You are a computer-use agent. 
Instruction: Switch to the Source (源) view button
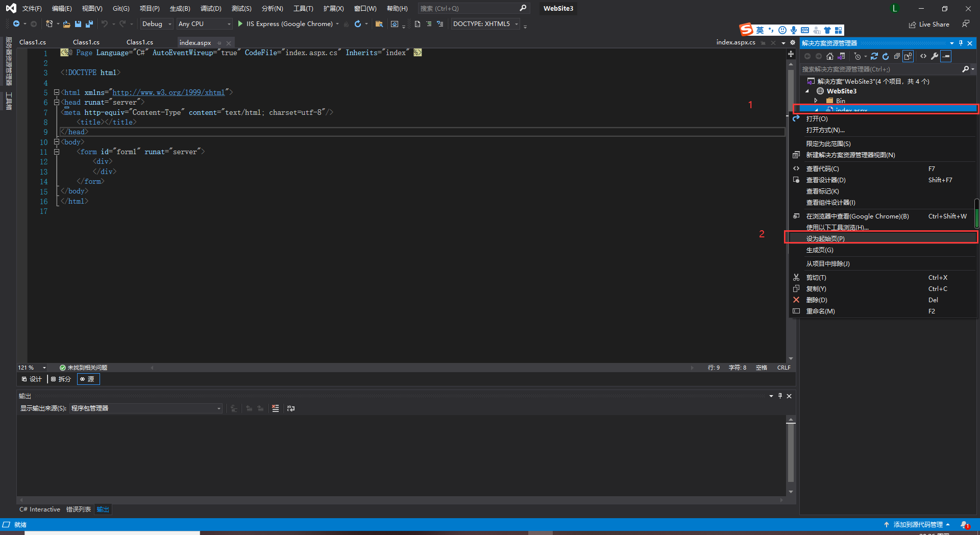tap(88, 379)
